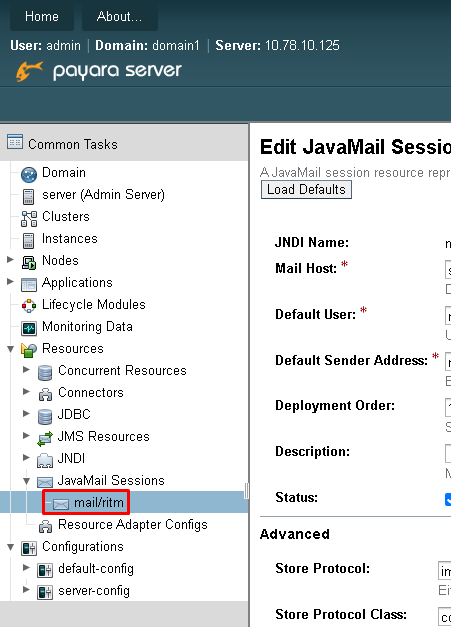This screenshot has width=451, height=627.
Task: Click the JMS Resources arrows icon
Action: point(45,438)
